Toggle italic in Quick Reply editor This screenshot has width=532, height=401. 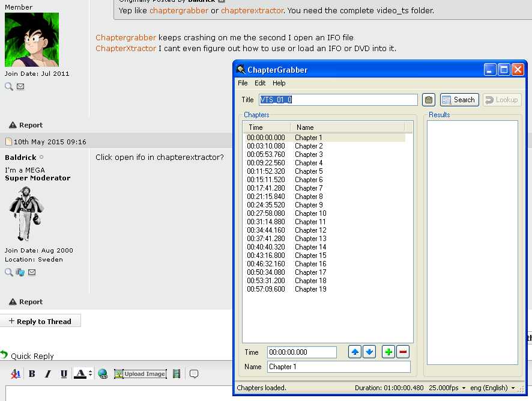pyautogui.click(x=47, y=374)
